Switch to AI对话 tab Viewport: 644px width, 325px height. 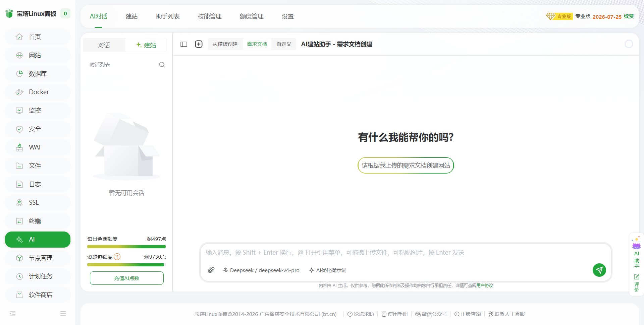[99, 16]
